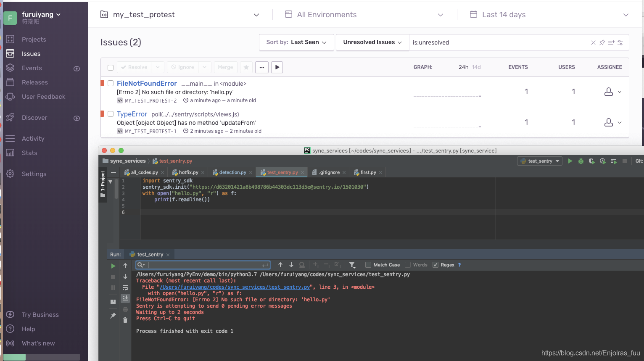Click Try Business in Sentry sidebar
This screenshot has width=644, height=361.
point(40,315)
